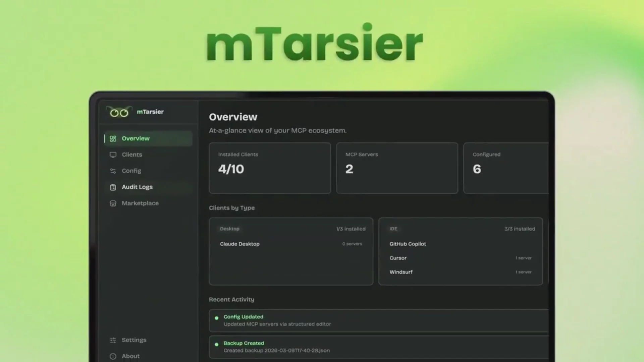Screen dimensions: 644x362
Task: Click '0 servers' next to Claude Desktop
Action: click(352, 244)
